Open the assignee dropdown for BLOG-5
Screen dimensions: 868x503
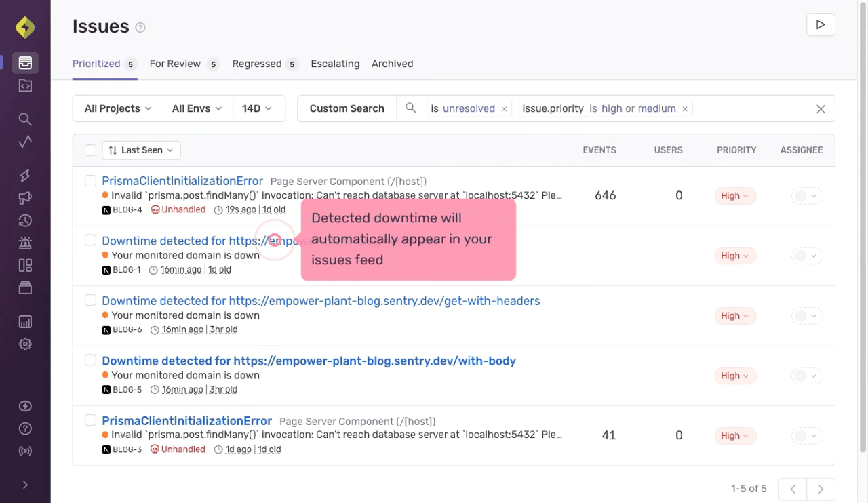pos(807,376)
